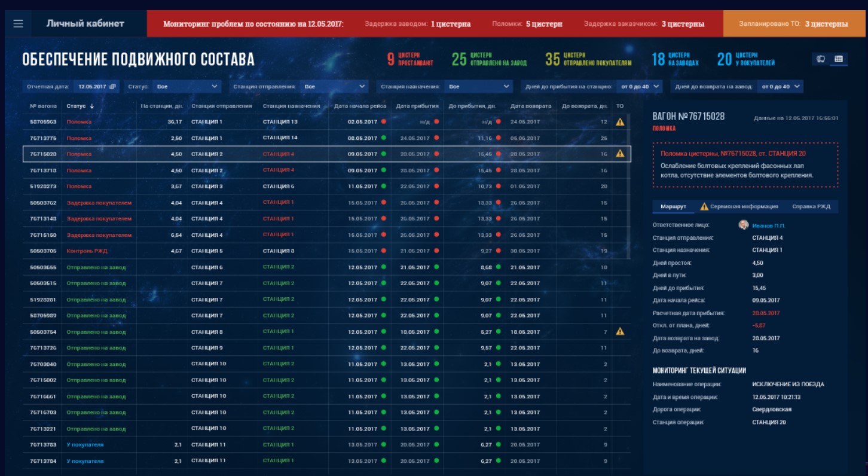Select wagon number 76713221 in the table

tap(43, 429)
